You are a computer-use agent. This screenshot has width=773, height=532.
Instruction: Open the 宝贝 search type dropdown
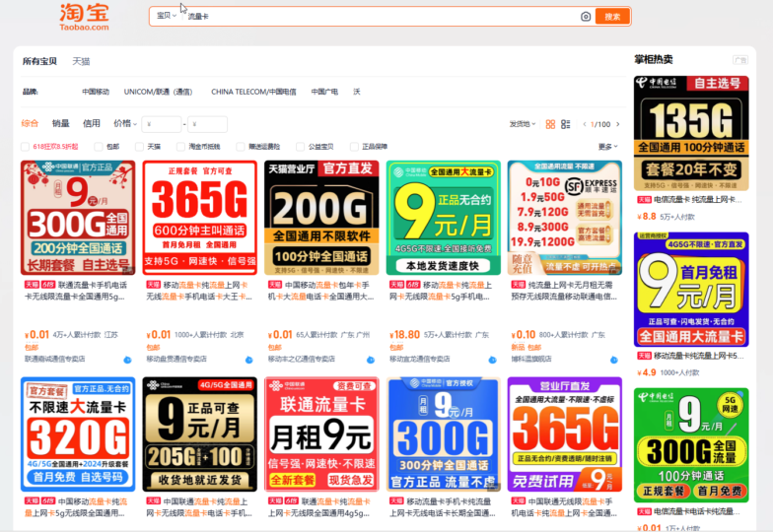[167, 17]
